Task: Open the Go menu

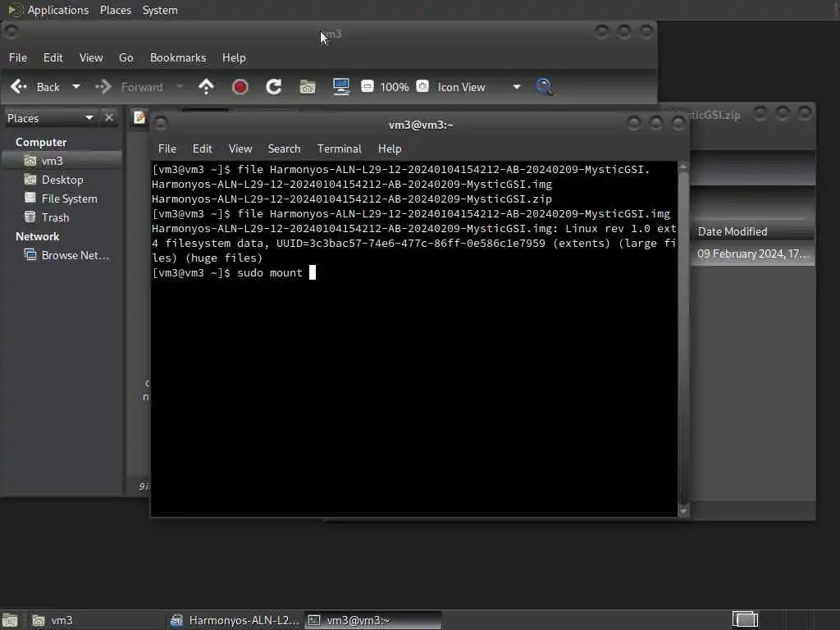Action: click(x=126, y=57)
